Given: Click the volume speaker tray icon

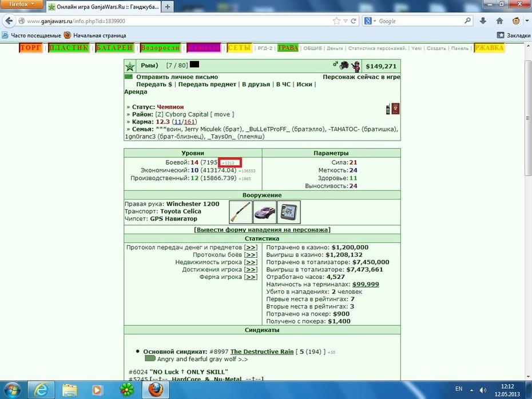Looking at the screenshot, I should tap(483, 390).
